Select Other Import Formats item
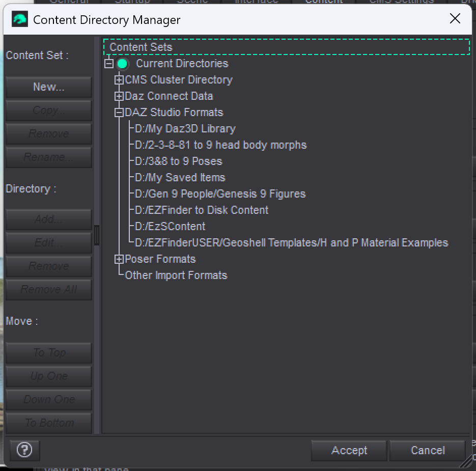 176,275
